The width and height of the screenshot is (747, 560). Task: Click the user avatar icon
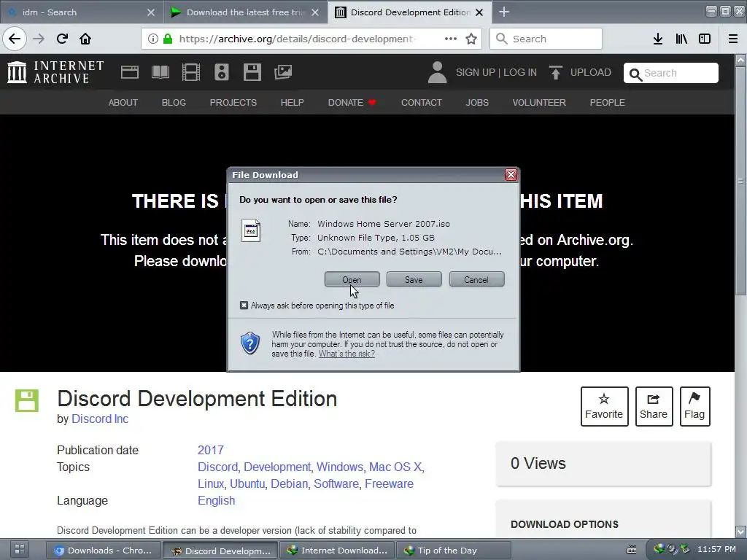click(437, 72)
